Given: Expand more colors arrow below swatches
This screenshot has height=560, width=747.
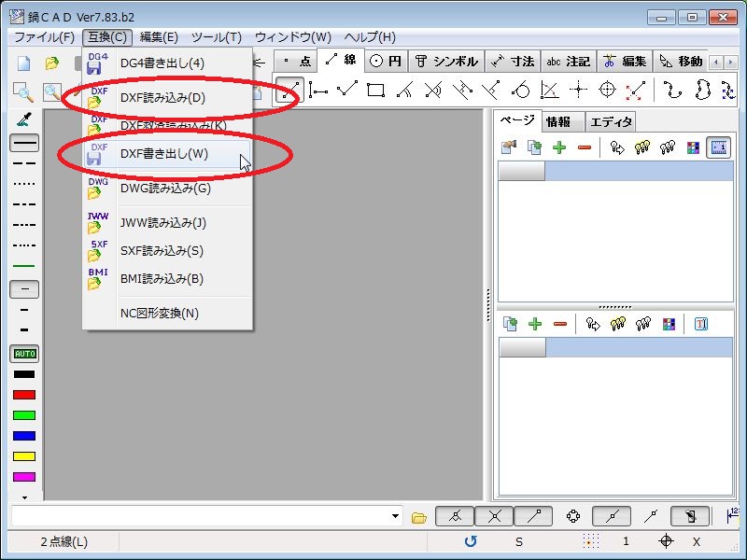Looking at the screenshot, I should click(24, 497).
